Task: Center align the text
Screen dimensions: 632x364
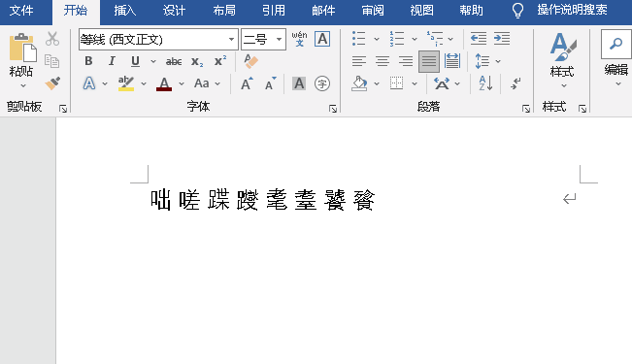Action: (383, 61)
